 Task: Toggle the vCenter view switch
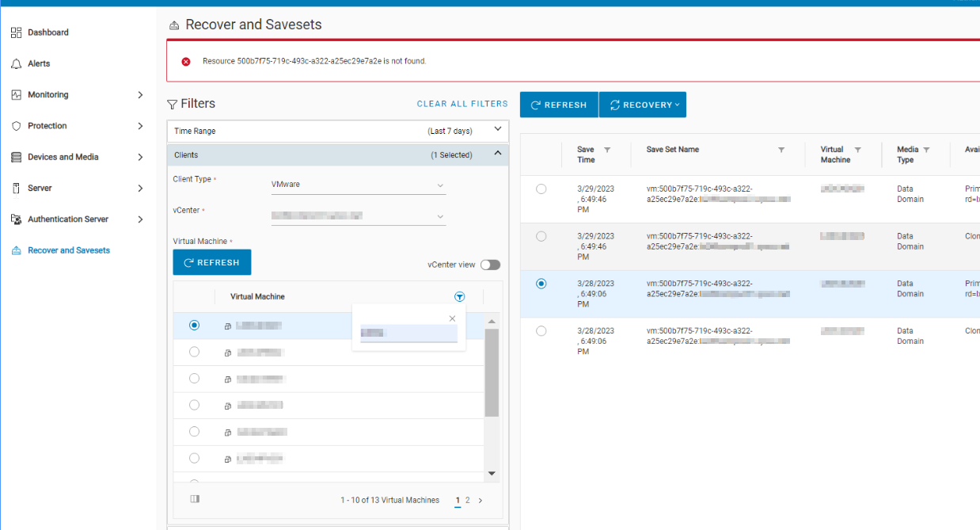(490, 265)
